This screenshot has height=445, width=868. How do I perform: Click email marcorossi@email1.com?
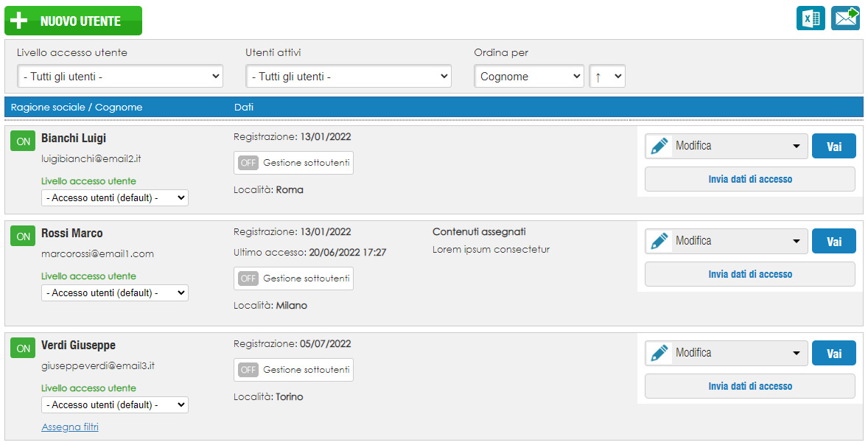tap(97, 254)
